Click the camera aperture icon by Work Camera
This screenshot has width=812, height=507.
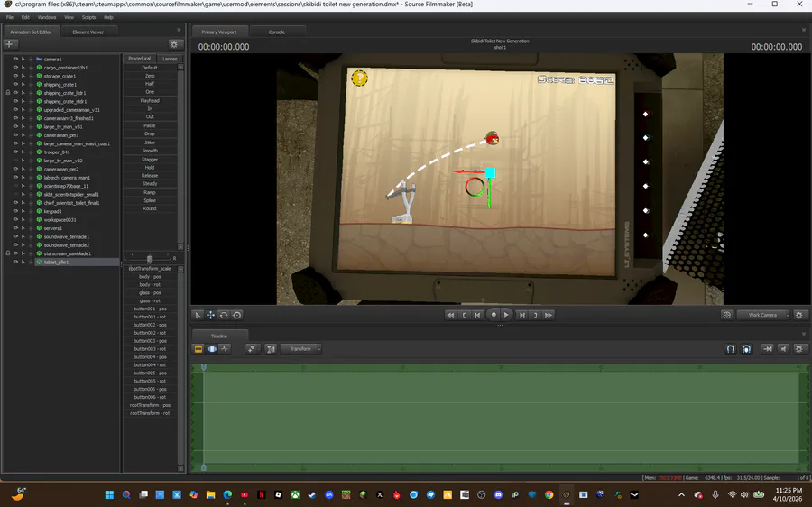click(x=726, y=315)
